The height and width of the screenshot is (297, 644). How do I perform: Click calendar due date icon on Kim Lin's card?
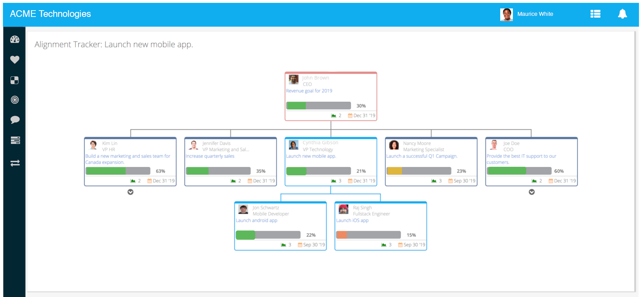149,181
